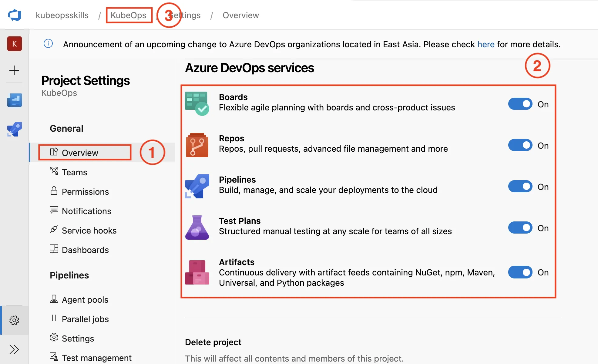Click the Repos service icon

(197, 145)
